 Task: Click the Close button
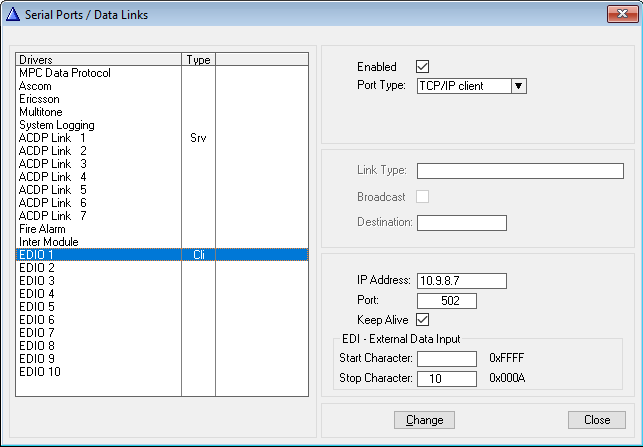click(x=597, y=420)
